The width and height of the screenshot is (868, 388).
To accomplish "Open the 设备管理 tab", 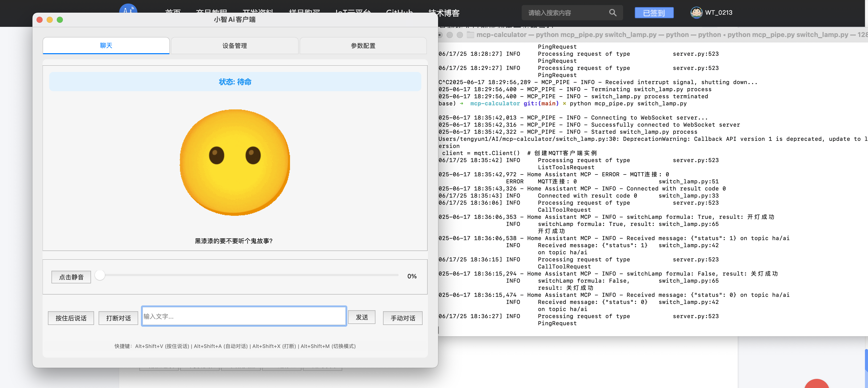I will (x=234, y=45).
